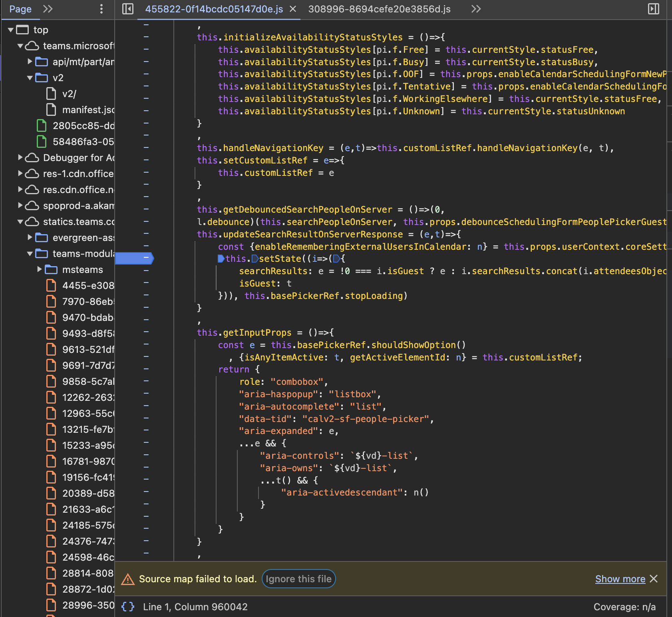Image resolution: width=672 pixels, height=617 pixels.
Task: Open 9493-d8f5 script file
Action: tap(80, 334)
